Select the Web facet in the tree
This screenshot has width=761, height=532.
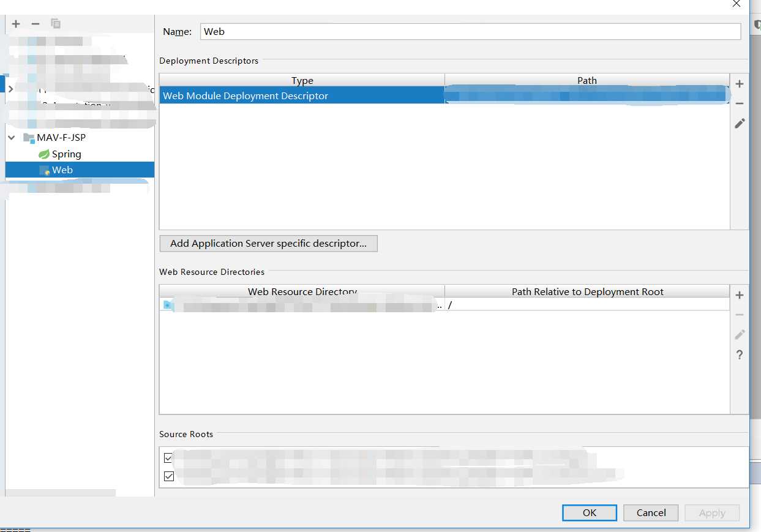62,170
